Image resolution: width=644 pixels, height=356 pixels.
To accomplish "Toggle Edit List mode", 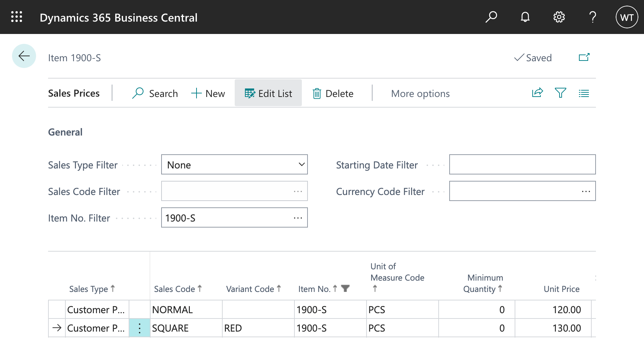I will point(268,93).
